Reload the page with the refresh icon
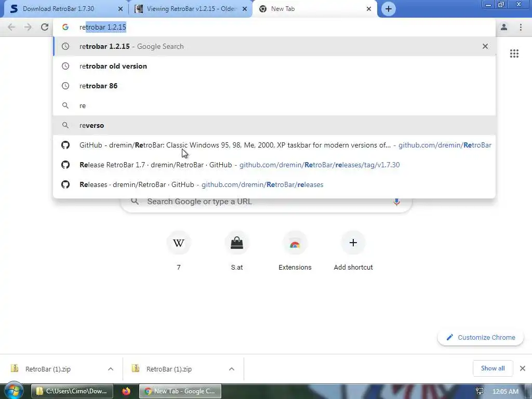Screen dimensions: 532x399 tap(45, 27)
